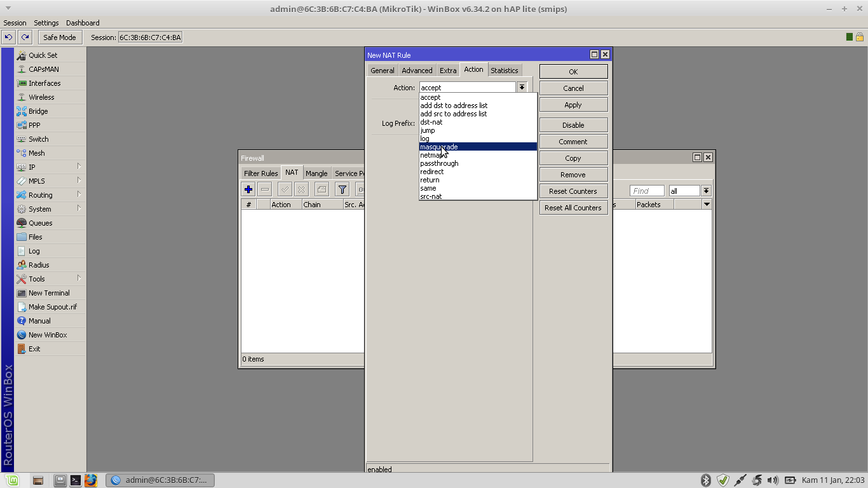Open the Session menu
The height and width of the screenshot is (488, 868).
tap(15, 22)
